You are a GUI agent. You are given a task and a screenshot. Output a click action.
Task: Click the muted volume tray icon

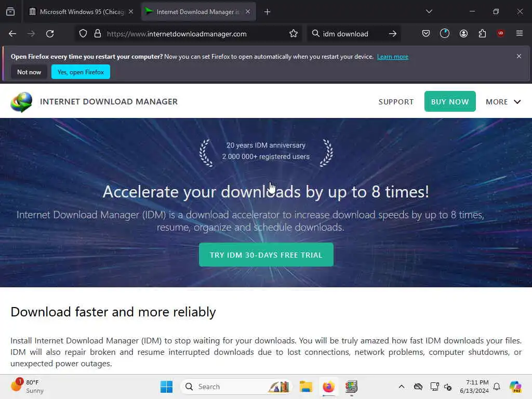448,387
